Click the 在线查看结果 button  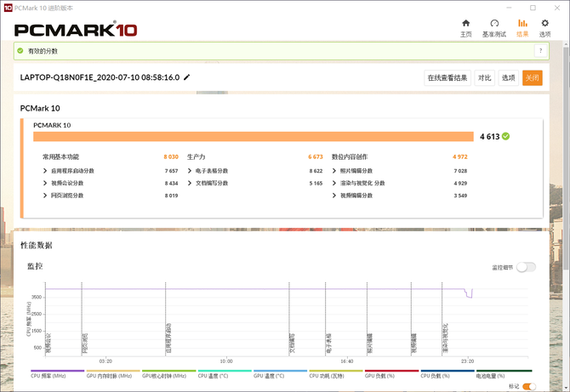click(x=447, y=77)
